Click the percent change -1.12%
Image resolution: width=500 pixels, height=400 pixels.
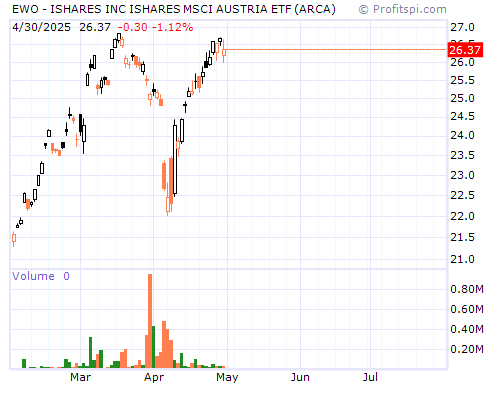[173, 27]
